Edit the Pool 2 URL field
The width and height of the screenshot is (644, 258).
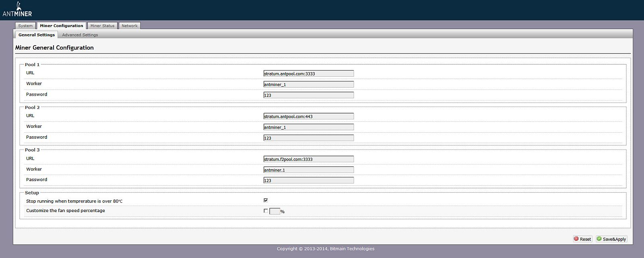click(x=308, y=117)
